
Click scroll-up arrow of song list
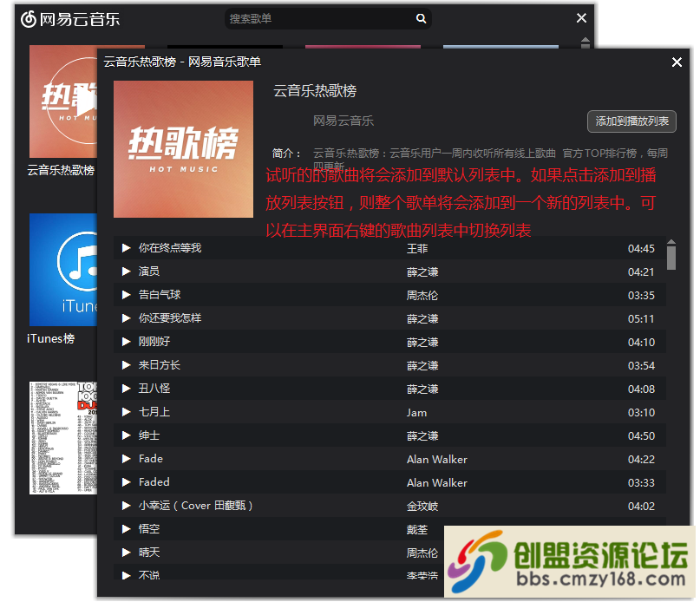(x=671, y=242)
